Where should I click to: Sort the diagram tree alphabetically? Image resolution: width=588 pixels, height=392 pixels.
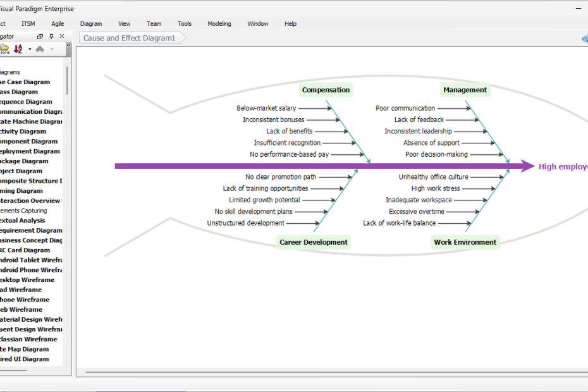17,49
